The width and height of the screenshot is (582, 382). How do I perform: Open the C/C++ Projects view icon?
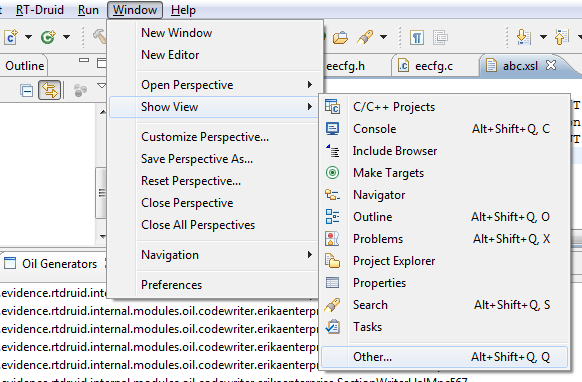[x=332, y=107]
